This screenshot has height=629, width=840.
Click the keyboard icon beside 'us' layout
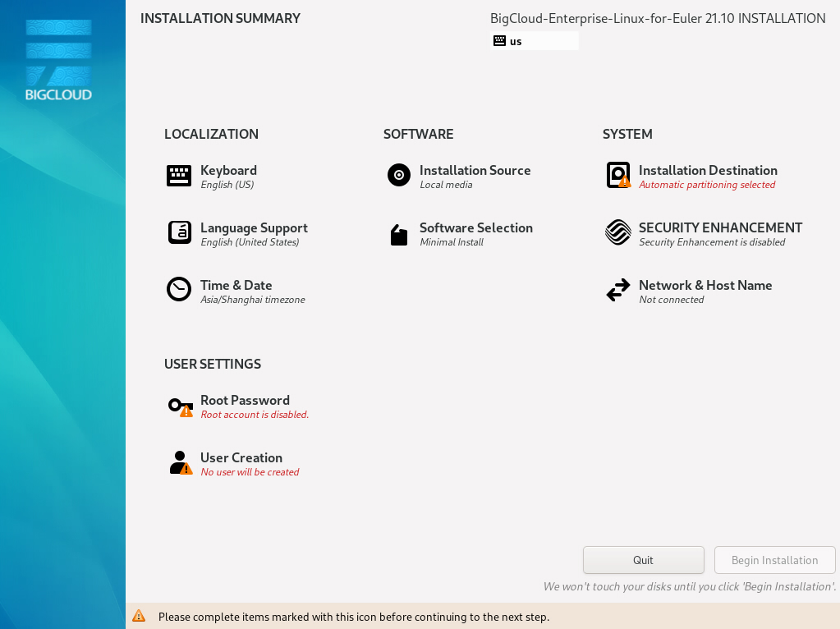[499, 41]
